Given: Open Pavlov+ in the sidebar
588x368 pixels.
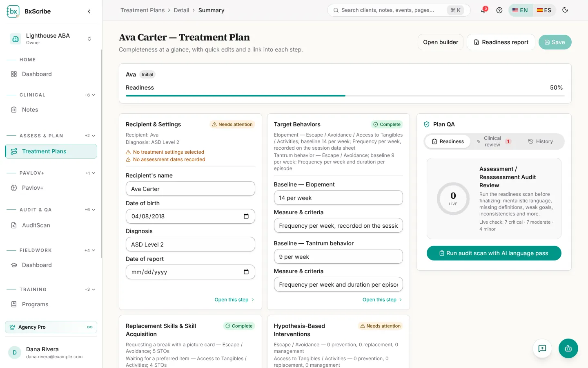Looking at the screenshot, I should pos(51,188).
